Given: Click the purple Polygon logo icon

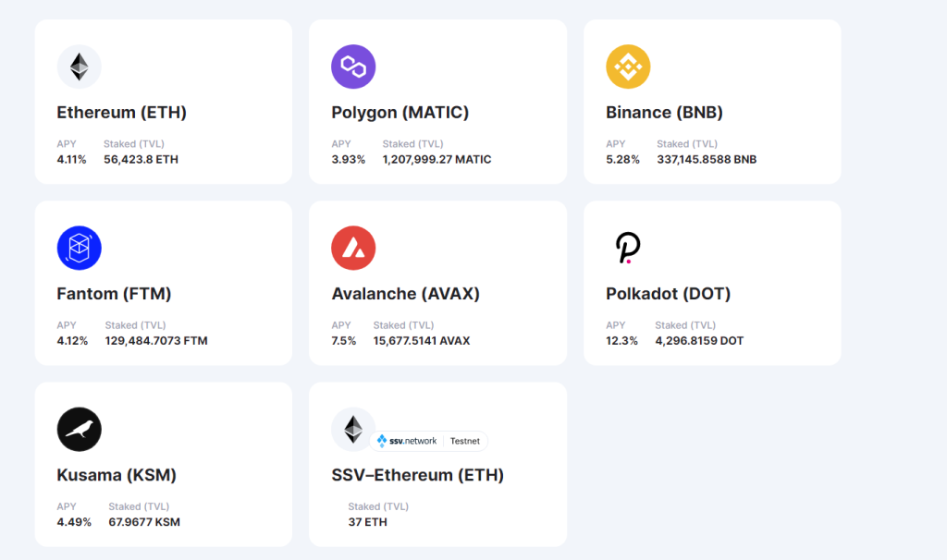Looking at the screenshot, I should pos(353,67).
